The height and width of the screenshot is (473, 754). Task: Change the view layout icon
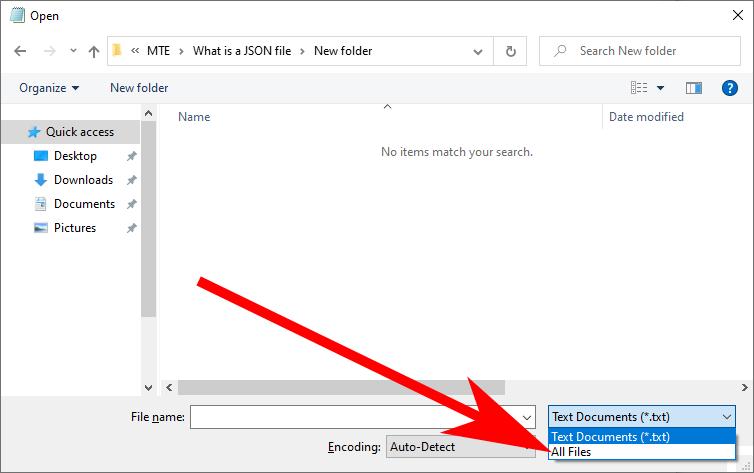click(639, 88)
